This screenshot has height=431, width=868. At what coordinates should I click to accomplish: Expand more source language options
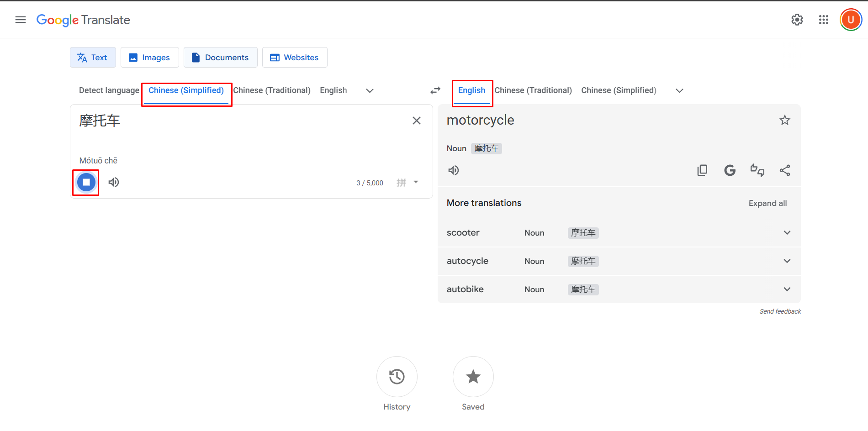[x=369, y=90]
